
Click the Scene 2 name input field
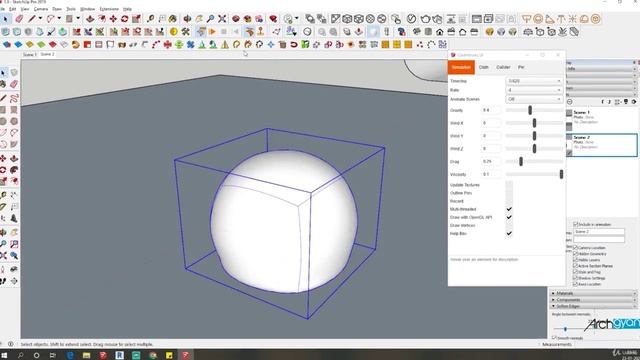(x=599, y=232)
